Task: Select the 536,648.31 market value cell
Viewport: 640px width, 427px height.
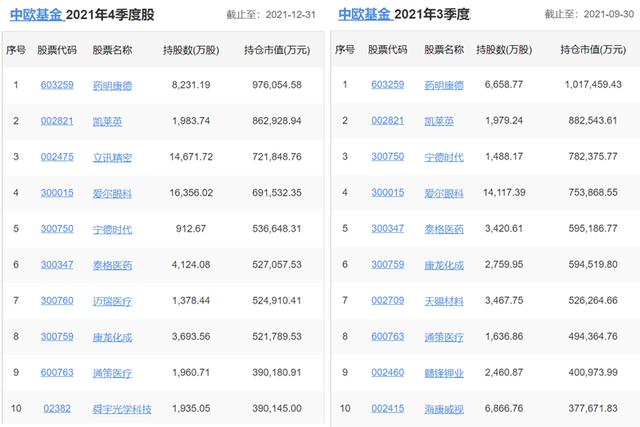Action: tap(277, 229)
